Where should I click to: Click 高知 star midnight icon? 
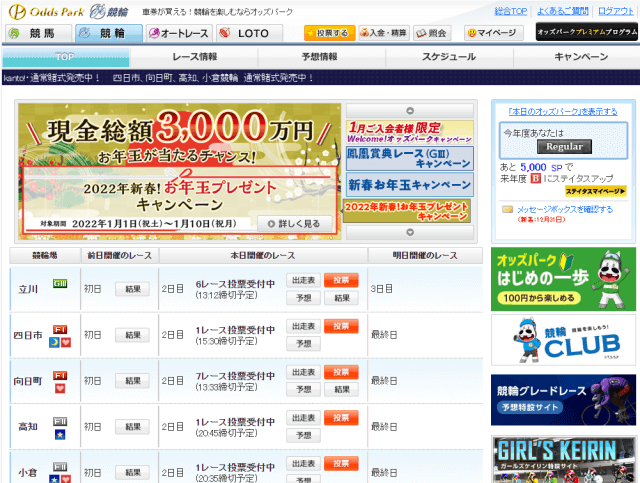(60, 434)
